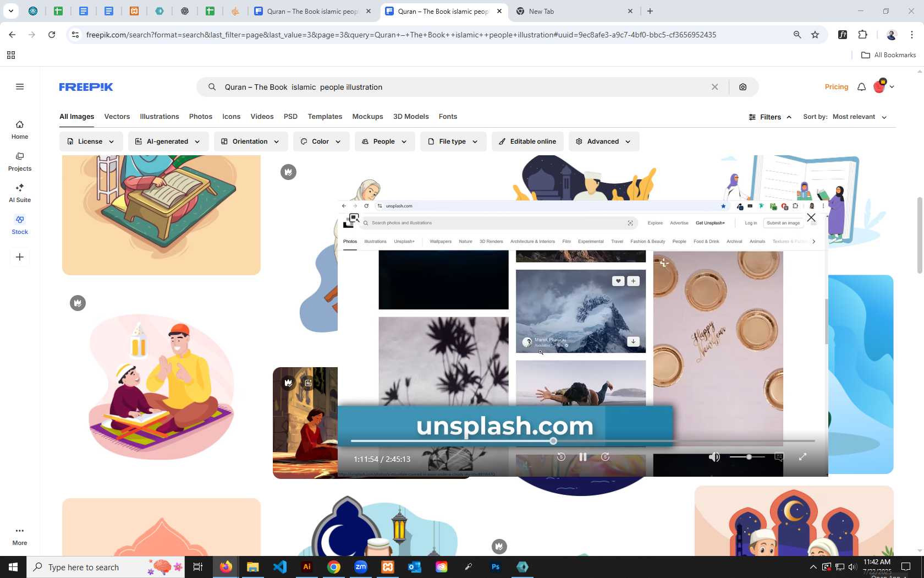Open the Freepik hamburger menu

(20, 86)
